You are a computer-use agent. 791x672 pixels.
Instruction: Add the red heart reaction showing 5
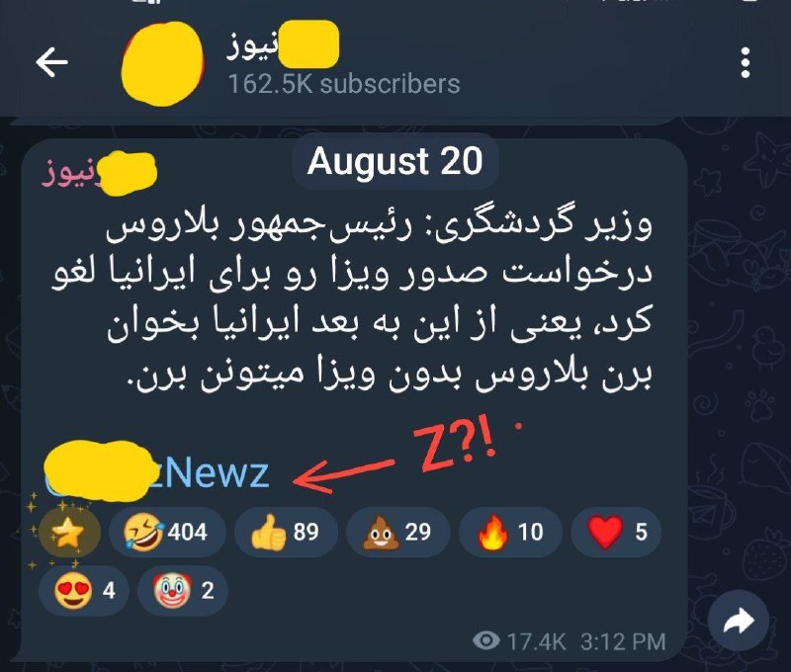(616, 532)
